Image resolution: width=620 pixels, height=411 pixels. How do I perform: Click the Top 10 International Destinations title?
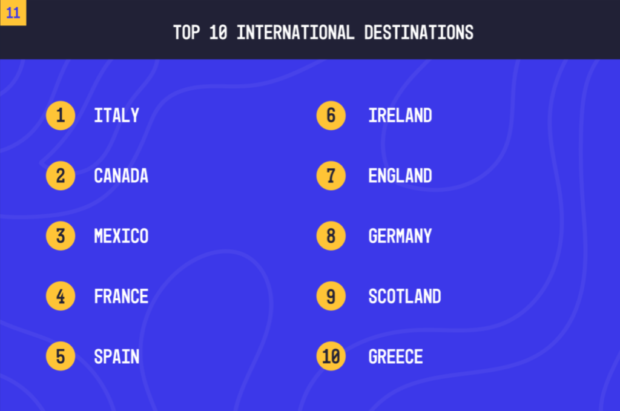(x=323, y=32)
